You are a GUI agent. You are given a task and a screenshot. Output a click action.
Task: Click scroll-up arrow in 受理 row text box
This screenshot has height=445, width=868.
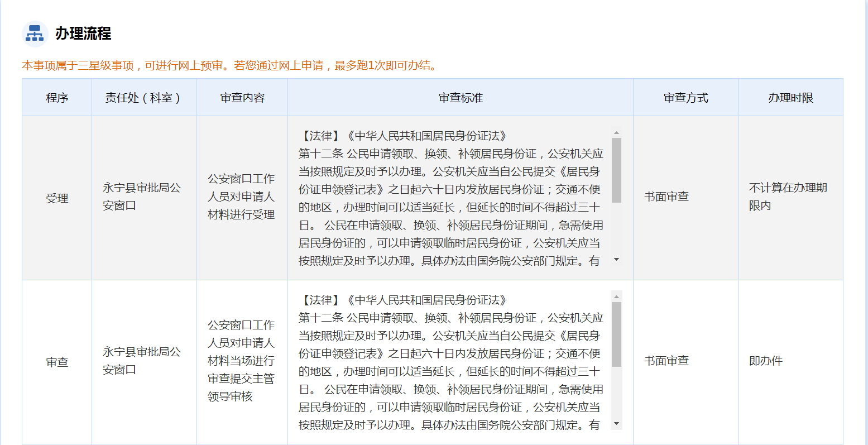[616, 133]
